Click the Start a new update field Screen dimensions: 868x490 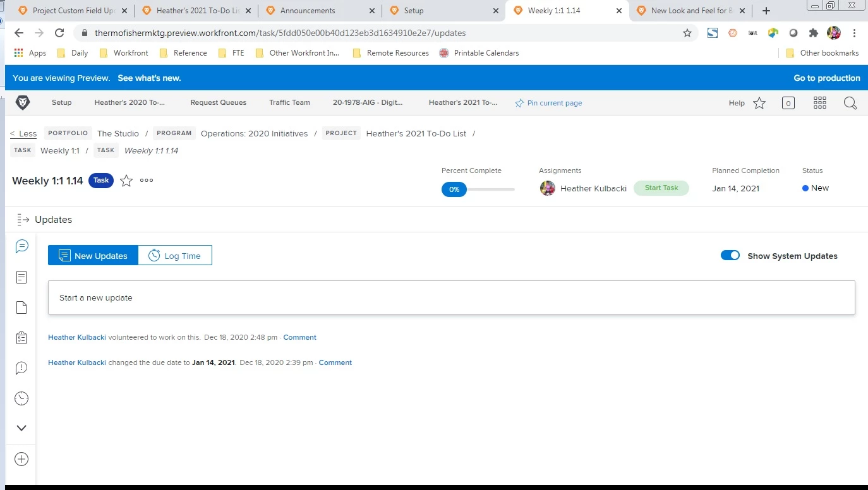[452, 297]
